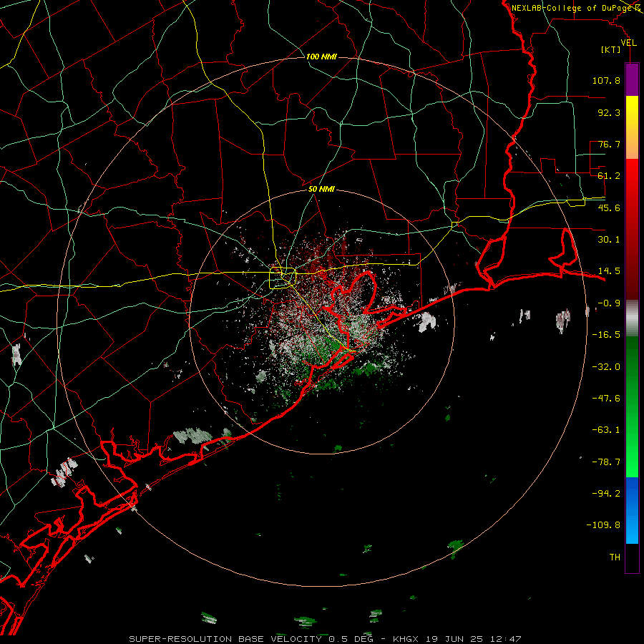Viewport: 644px width, 644px height.
Task: Click the purple segment of color bar
Action: [x=632, y=79]
